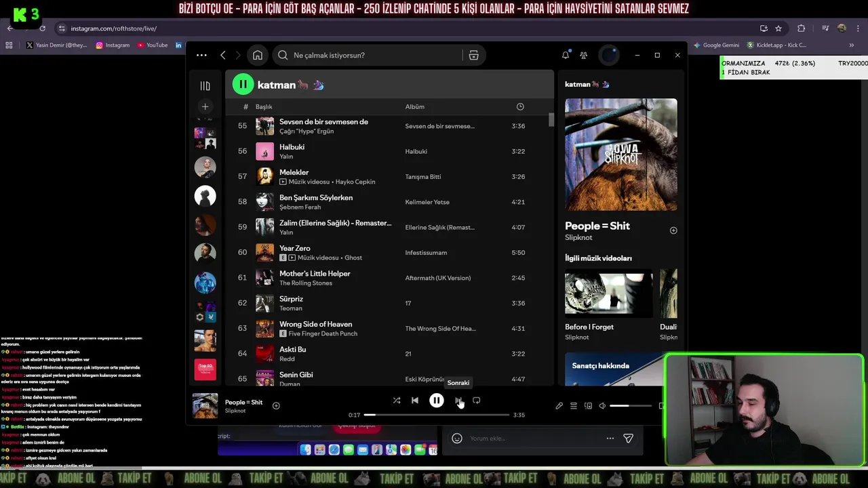
Task: Adjust the volume slider
Action: click(x=631, y=405)
